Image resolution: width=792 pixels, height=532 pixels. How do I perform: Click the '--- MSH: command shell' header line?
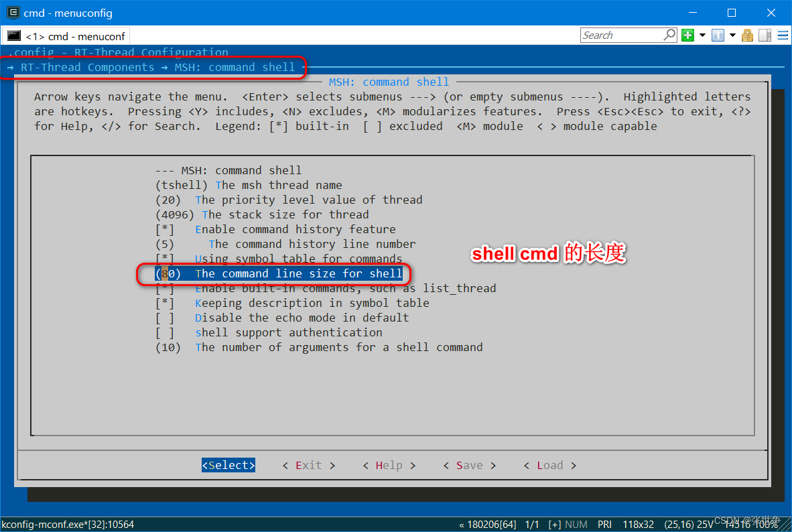point(228,171)
